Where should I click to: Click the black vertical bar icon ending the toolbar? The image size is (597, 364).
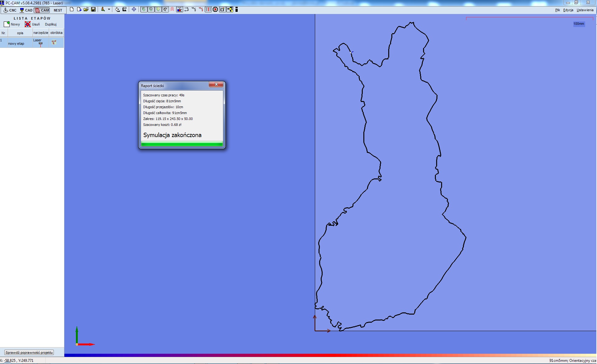[x=236, y=9]
